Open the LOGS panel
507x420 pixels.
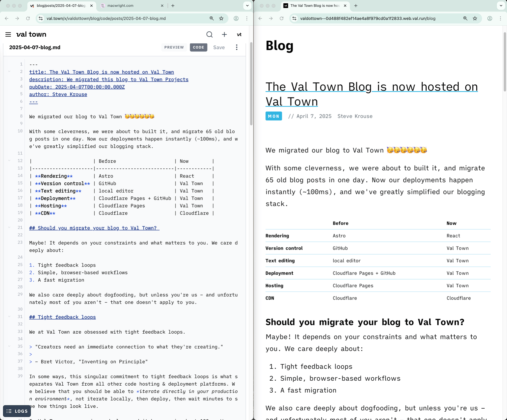[17, 411]
